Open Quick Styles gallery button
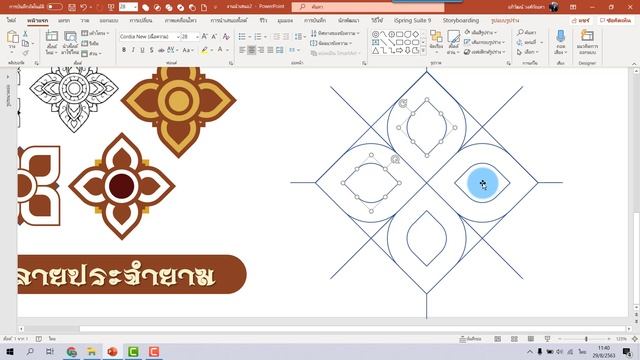 [x=453, y=42]
